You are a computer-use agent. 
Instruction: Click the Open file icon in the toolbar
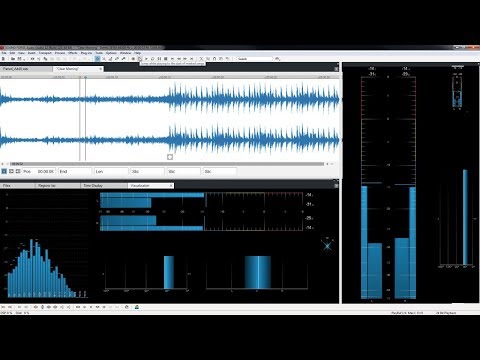(13, 59)
